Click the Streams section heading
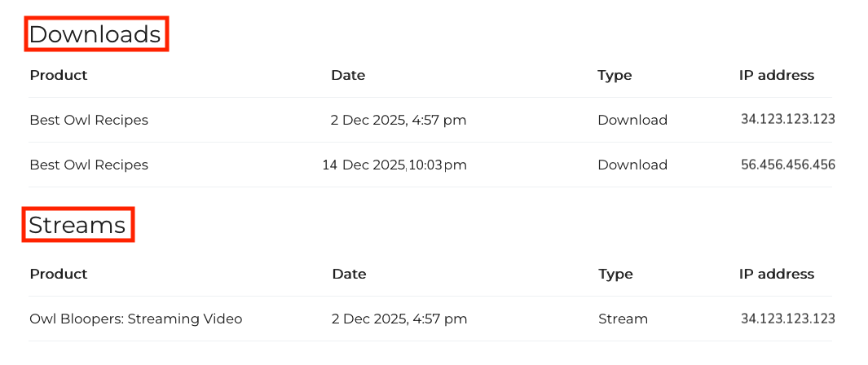868x365 pixels. 77,225
